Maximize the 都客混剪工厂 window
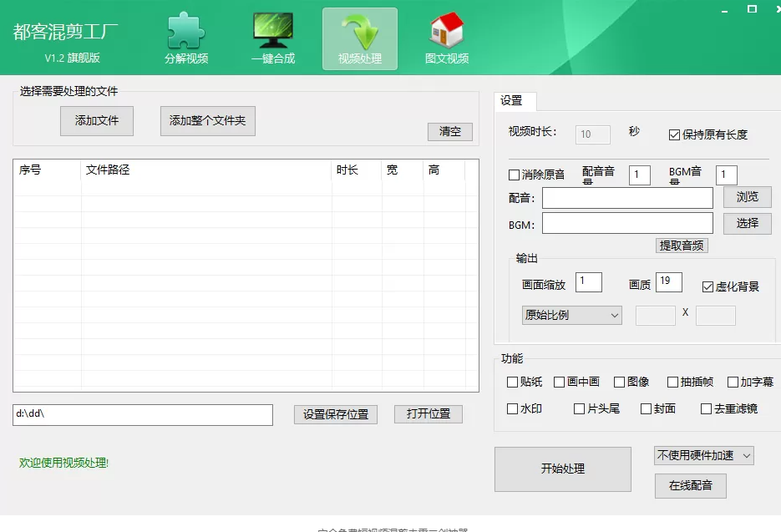781x532 pixels. [752, 9]
